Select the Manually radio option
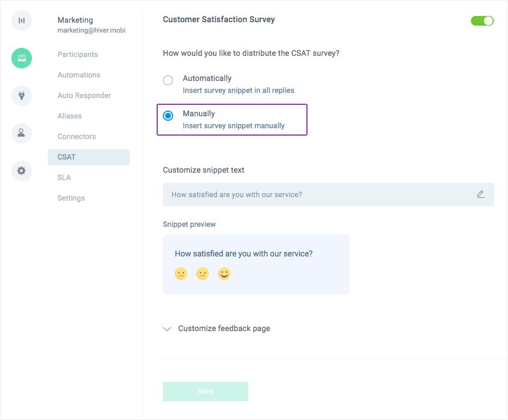Image resolution: width=508 pixels, height=420 pixels. click(168, 115)
